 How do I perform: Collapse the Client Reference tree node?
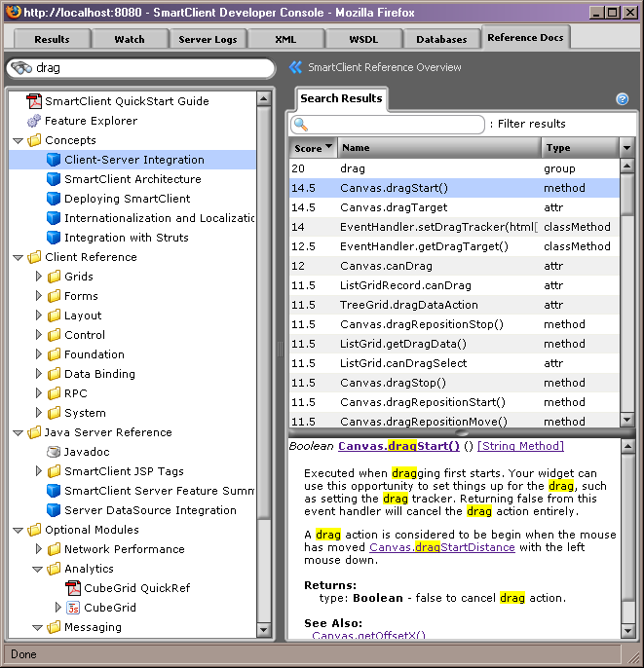pyautogui.click(x=18, y=257)
